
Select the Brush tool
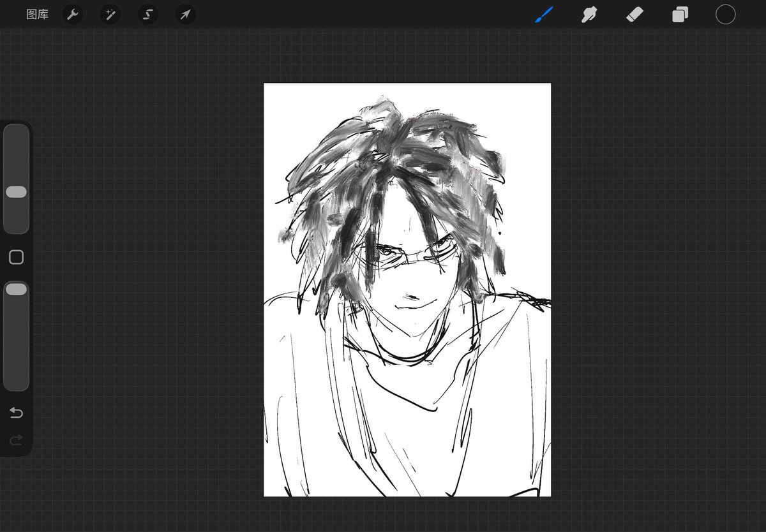(544, 15)
